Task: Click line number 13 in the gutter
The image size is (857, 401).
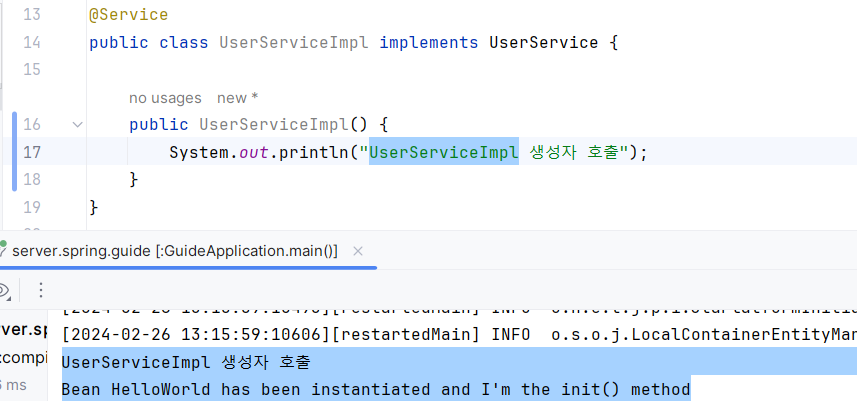Action: [x=32, y=15]
